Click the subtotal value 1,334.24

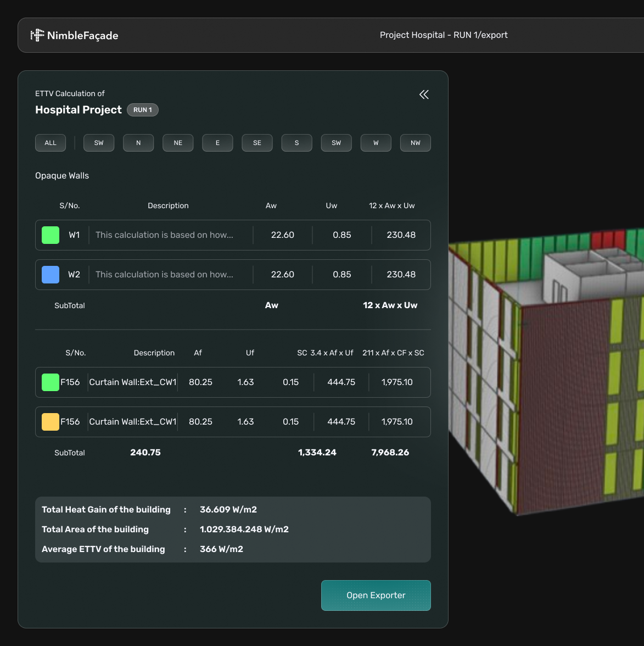coord(317,453)
